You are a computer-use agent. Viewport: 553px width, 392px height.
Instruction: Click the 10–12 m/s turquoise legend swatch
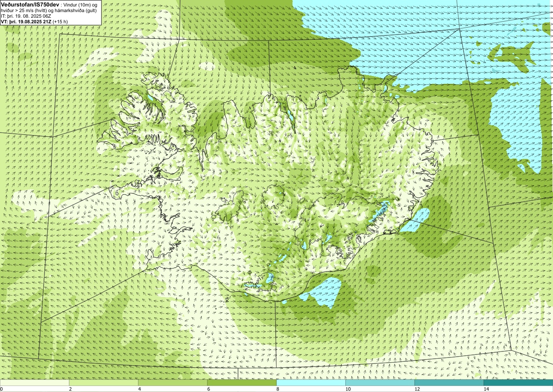(x=380, y=383)
